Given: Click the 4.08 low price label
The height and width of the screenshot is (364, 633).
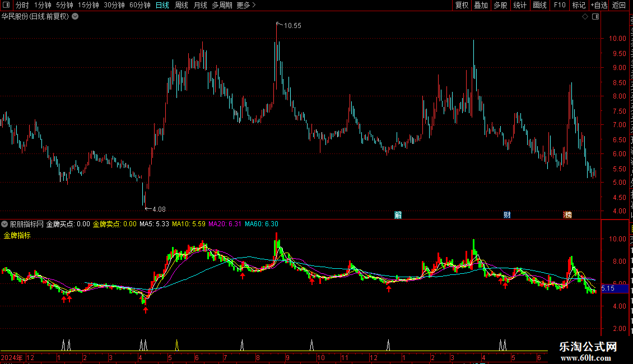Looking at the screenshot, I should (x=159, y=209).
